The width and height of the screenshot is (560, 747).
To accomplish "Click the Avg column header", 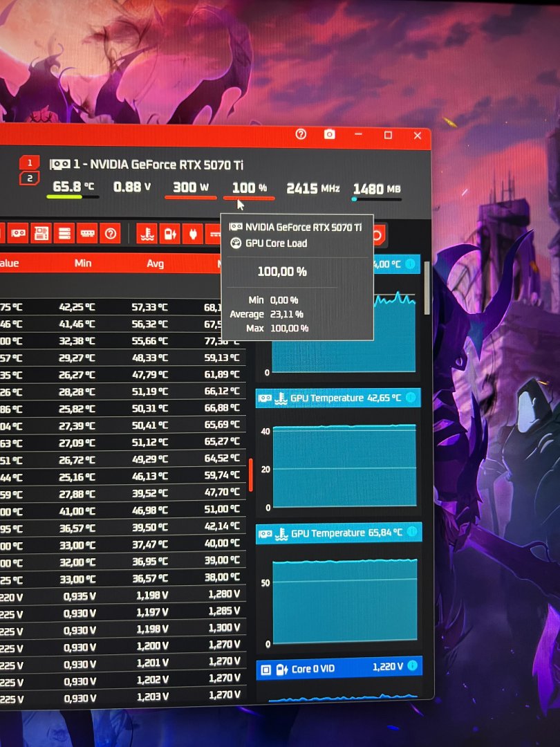I will [156, 264].
